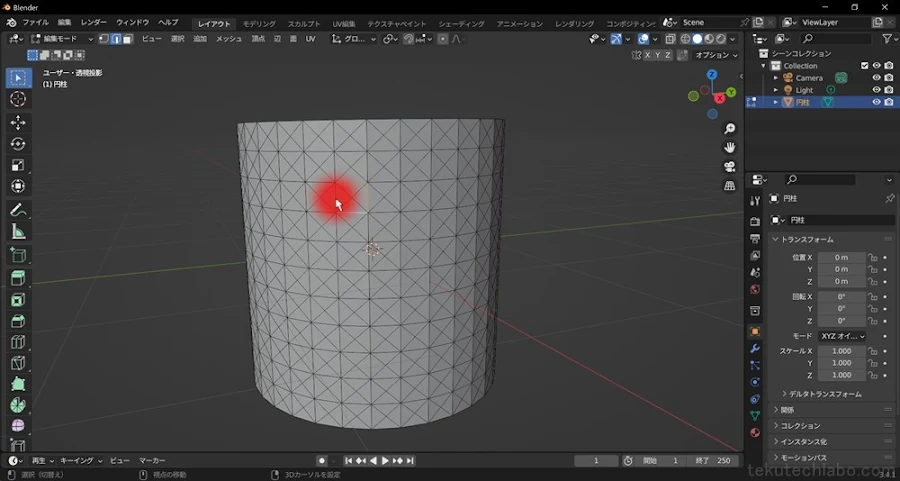The height and width of the screenshot is (481, 900).
Task: Click the Loop Cut tool icon
Action: point(18,342)
